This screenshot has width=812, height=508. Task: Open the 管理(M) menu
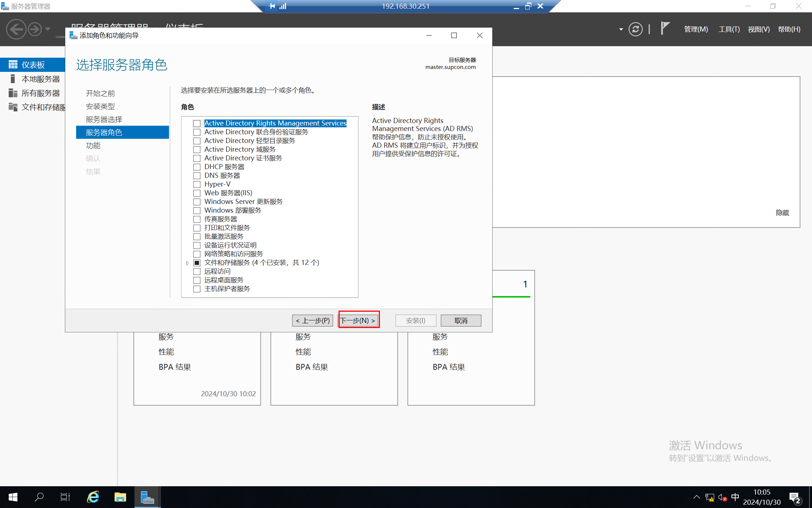coord(696,29)
